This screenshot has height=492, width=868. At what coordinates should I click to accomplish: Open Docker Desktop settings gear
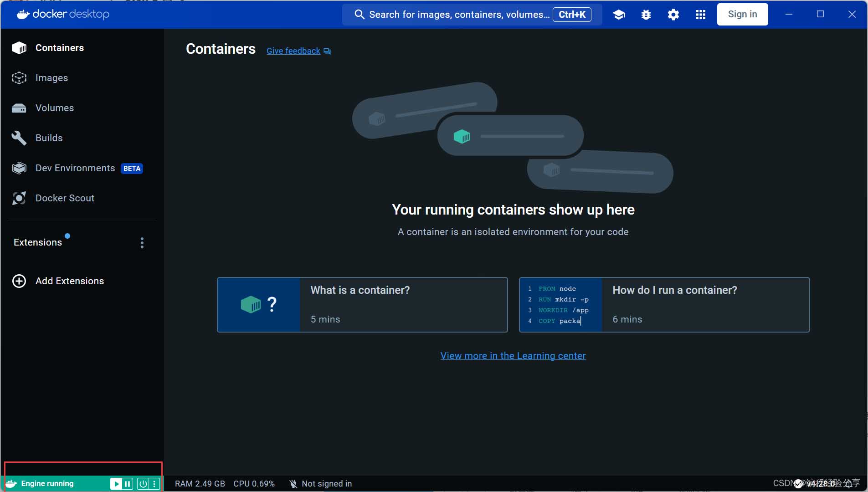673,14
